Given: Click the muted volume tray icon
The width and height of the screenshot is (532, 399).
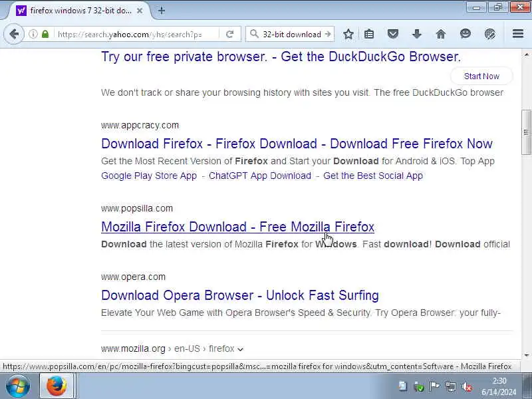Looking at the screenshot, I should pyautogui.click(x=467, y=386).
